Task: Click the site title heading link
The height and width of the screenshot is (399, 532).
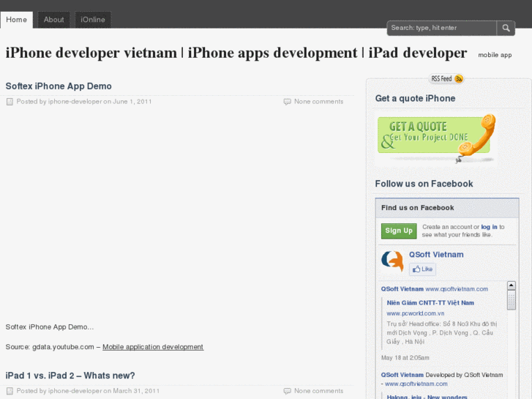Action: [236, 53]
